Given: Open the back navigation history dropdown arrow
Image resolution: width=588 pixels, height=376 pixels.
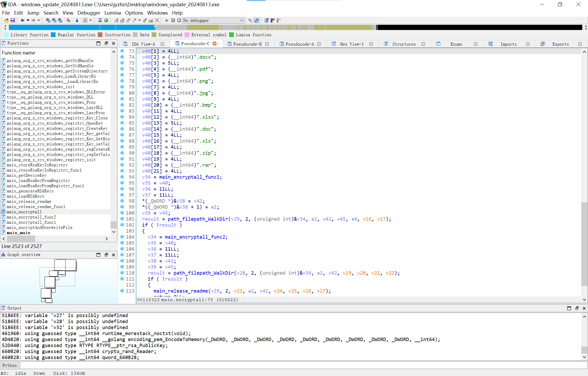Looking at the screenshot, I should point(28,20).
